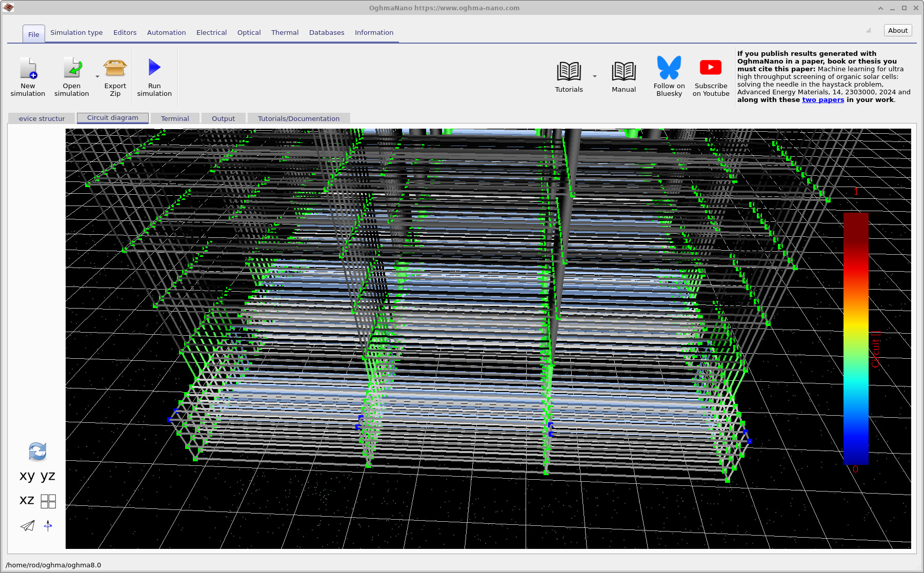Open the Manual icon

coord(623,72)
